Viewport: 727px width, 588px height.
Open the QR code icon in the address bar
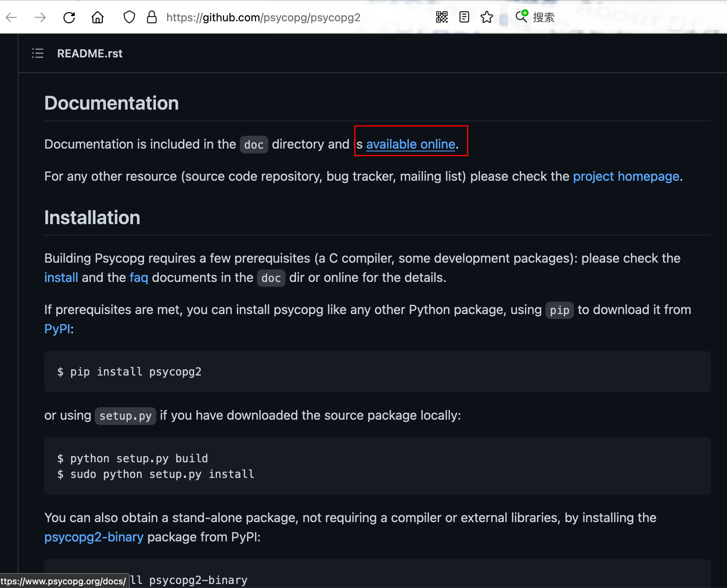pos(441,17)
